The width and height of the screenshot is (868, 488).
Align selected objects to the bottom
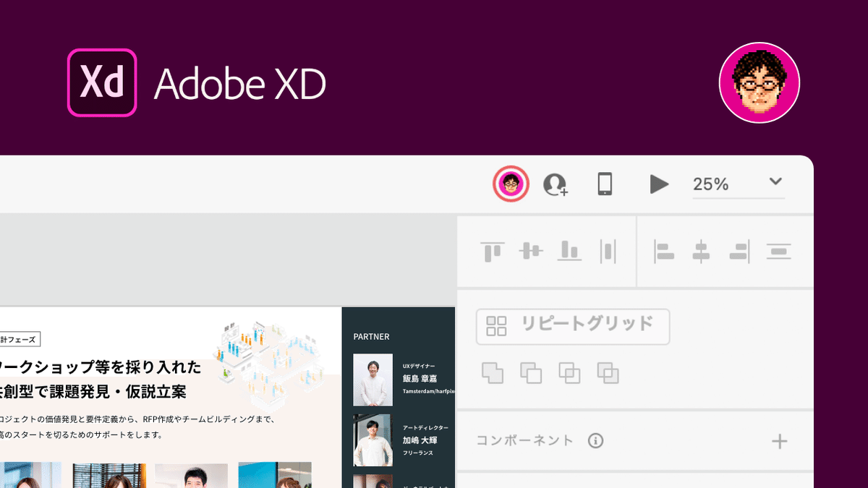[x=570, y=252]
